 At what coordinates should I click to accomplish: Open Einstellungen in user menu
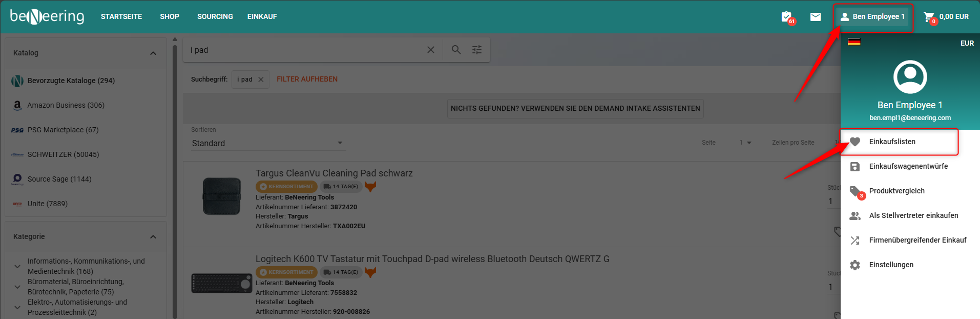891,265
